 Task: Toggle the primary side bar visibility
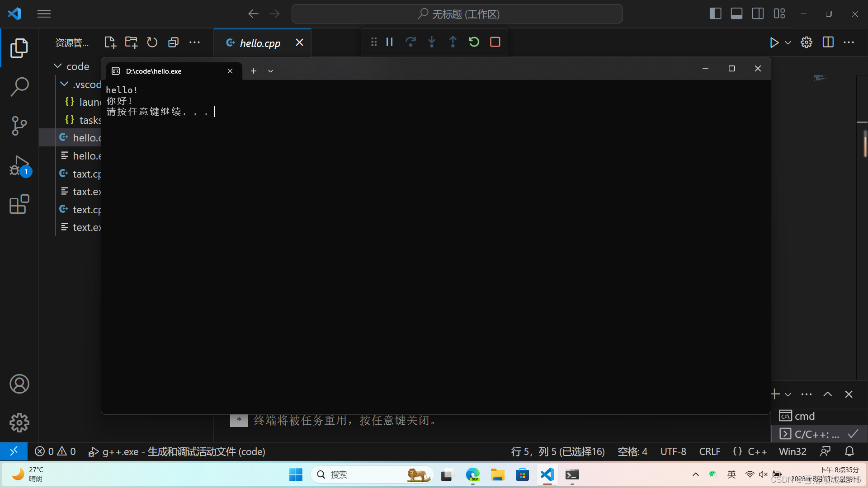pyautogui.click(x=715, y=14)
